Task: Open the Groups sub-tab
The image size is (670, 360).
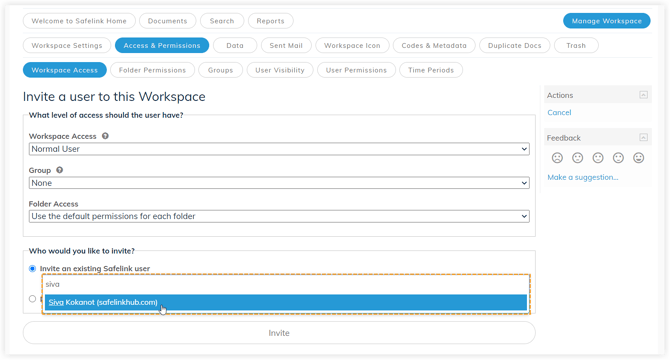Action: (x=220, y=70)
